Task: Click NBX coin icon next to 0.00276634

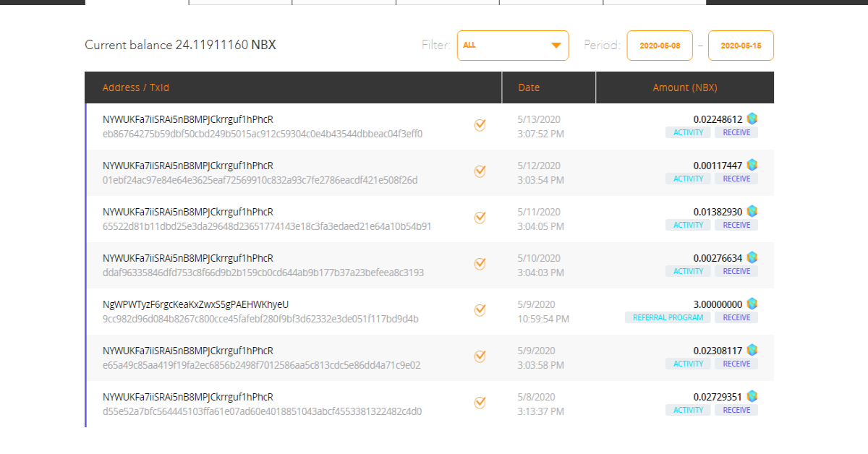Action: pos(752,257)
